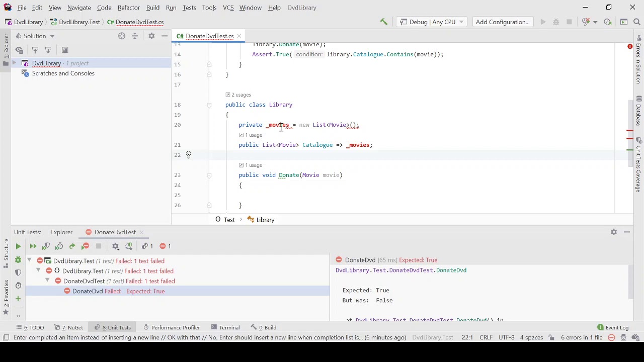
Task: Expand the DvdLibrary project node
Action: [14, 63]
